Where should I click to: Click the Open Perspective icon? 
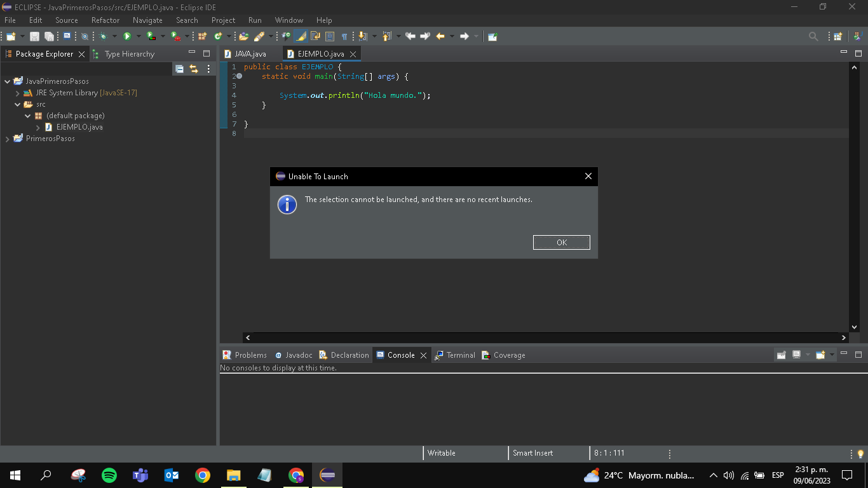click(x=837, y=36)
